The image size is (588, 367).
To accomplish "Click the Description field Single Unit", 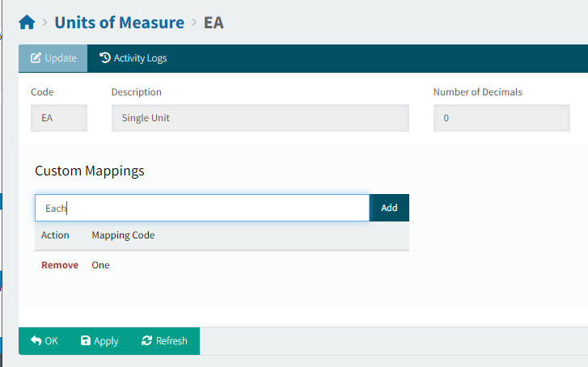I will click(260, 118).
